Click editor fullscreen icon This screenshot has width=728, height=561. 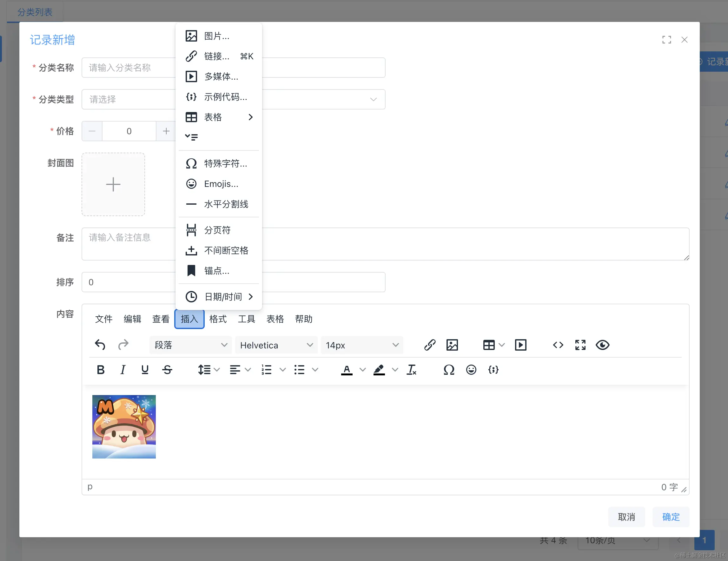pyautogui.click(x=580, y=345)
